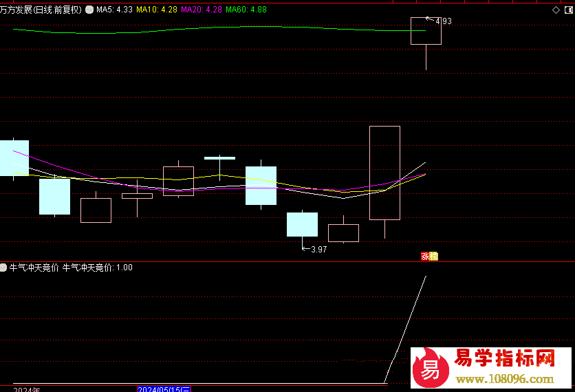Click the diamond icon at top right
This screenshot has height=392, width=575.
[x=556, y=10]
